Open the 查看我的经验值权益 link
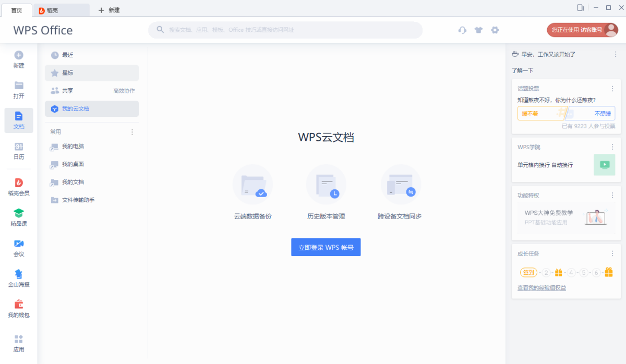The height and width of the screenshot is (364, 626). click(541, 288)
